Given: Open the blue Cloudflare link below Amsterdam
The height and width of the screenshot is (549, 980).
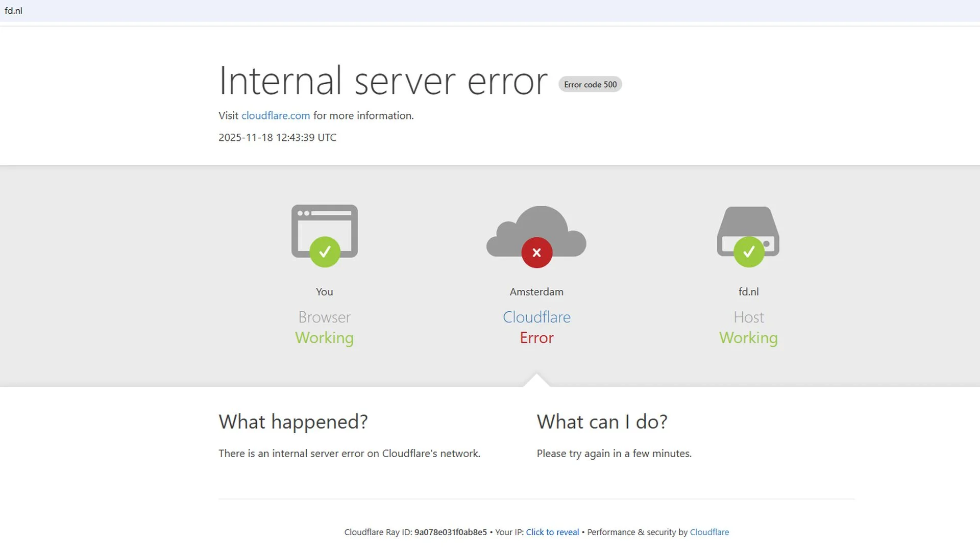Looking at the screenshot, I should pos(536,317).
